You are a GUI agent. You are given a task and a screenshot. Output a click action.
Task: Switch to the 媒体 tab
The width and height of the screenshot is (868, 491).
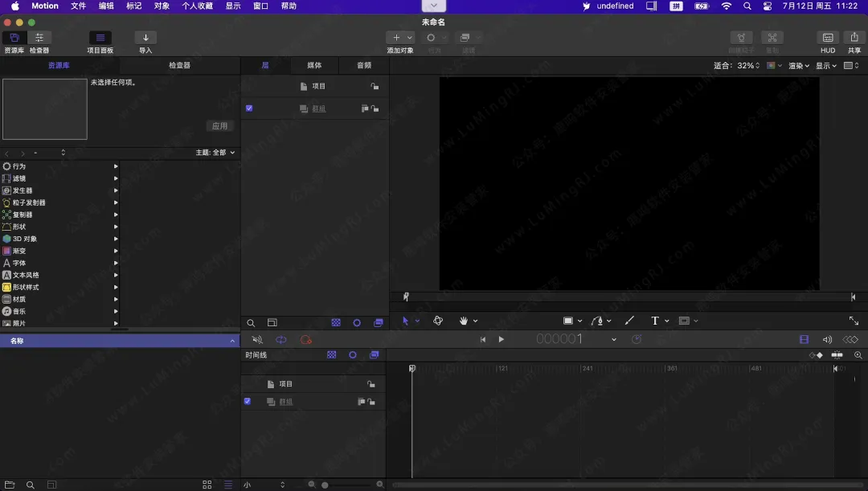click(314, 66)
